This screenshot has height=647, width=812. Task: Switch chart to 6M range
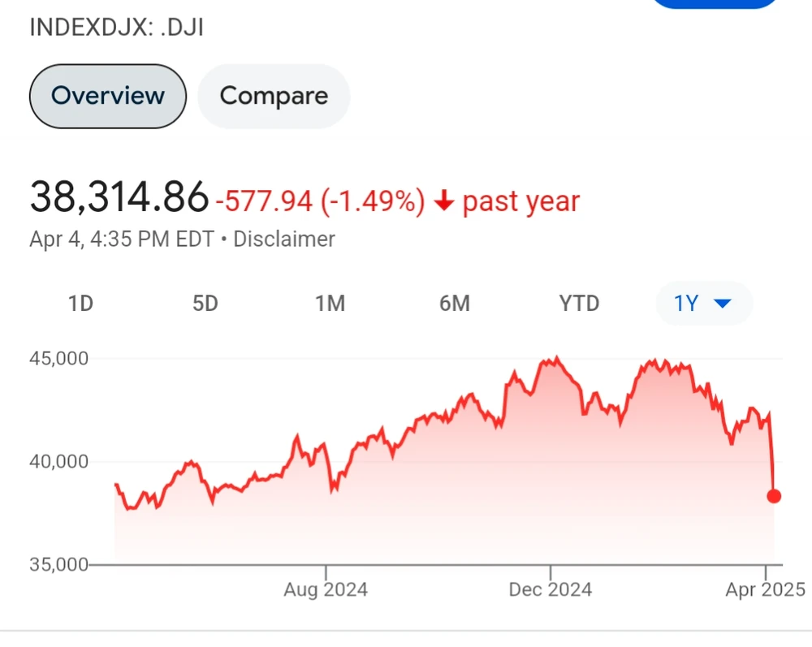tap(455, 304)
